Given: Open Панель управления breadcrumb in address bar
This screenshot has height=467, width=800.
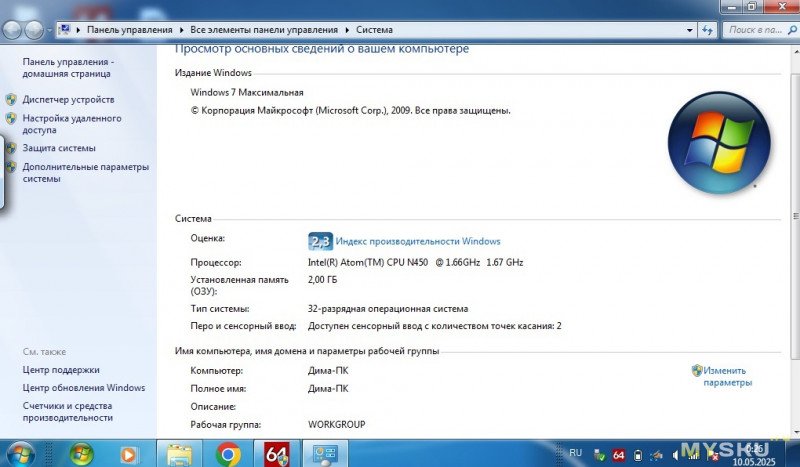Looking at the screenshot, I should coord(130,30).
